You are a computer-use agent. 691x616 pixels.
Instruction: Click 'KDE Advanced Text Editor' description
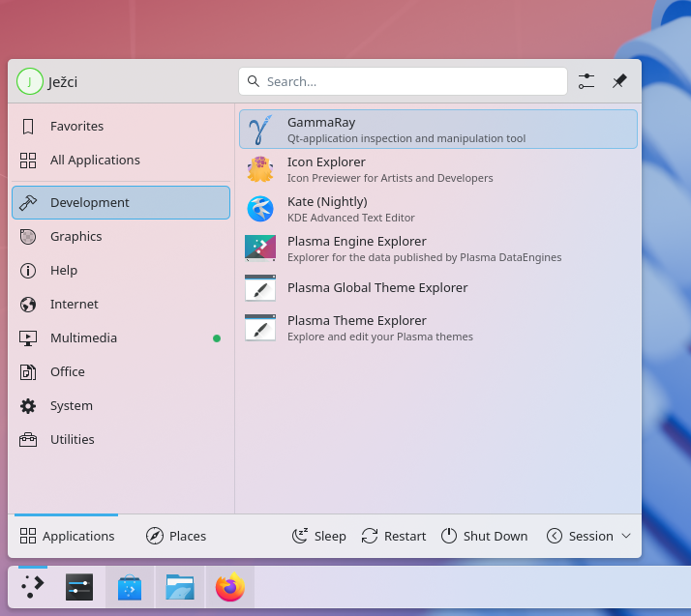click(x=350, y=218)
